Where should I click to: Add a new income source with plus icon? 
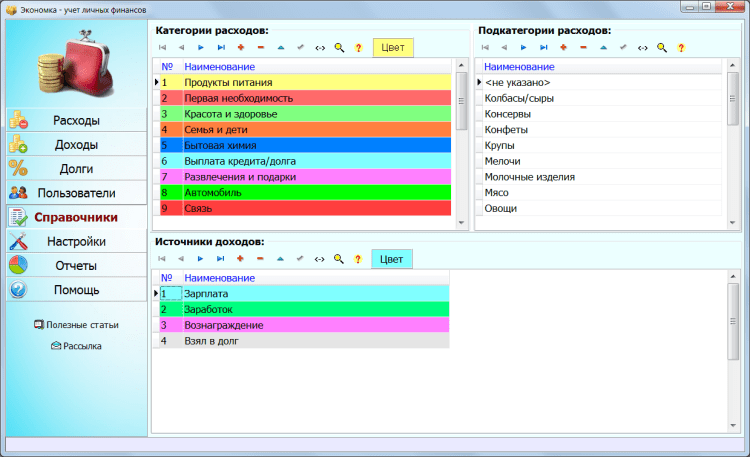[240, 259]
